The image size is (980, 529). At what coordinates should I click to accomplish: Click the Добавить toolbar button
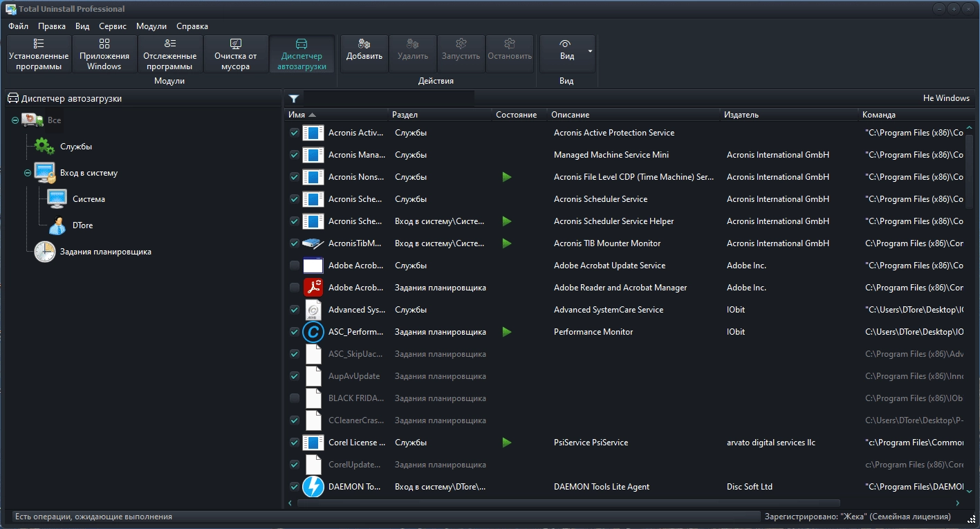[364, 54]
